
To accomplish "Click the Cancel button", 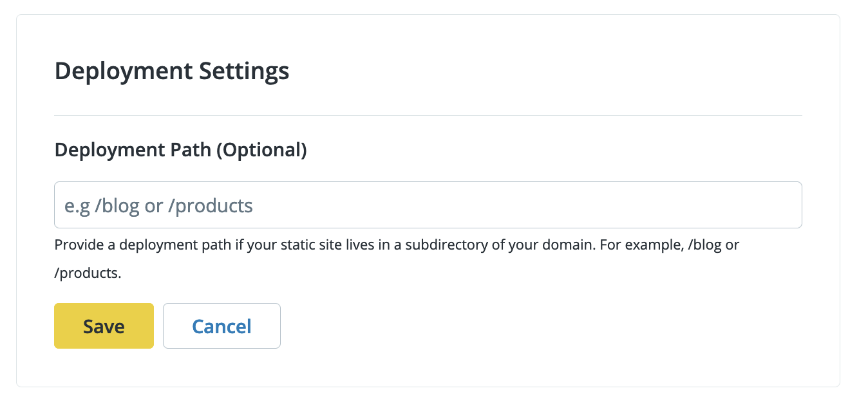I will coord(222,326).
